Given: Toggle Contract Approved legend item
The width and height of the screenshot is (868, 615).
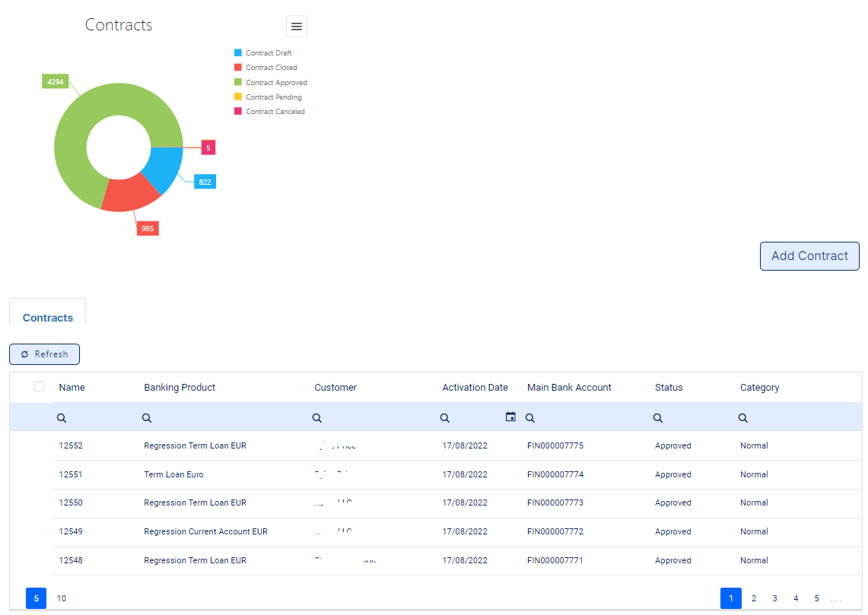Looking at the screenshot, I should (276, 83).
